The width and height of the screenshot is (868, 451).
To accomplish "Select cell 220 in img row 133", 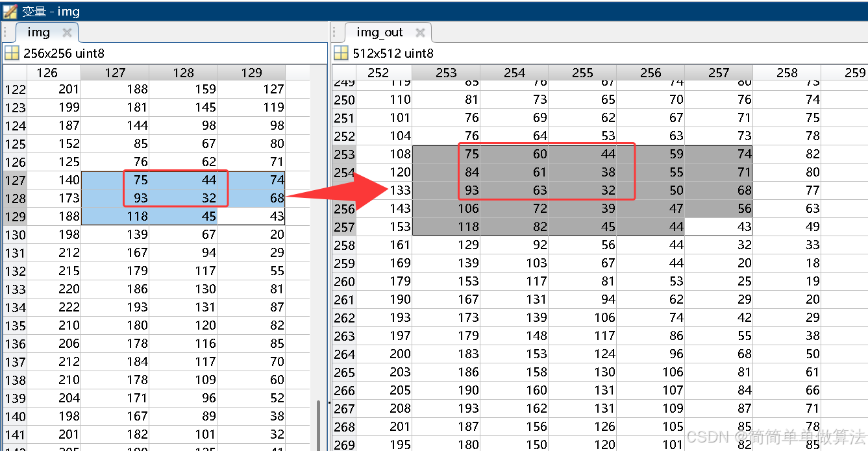I will (55, 289).
